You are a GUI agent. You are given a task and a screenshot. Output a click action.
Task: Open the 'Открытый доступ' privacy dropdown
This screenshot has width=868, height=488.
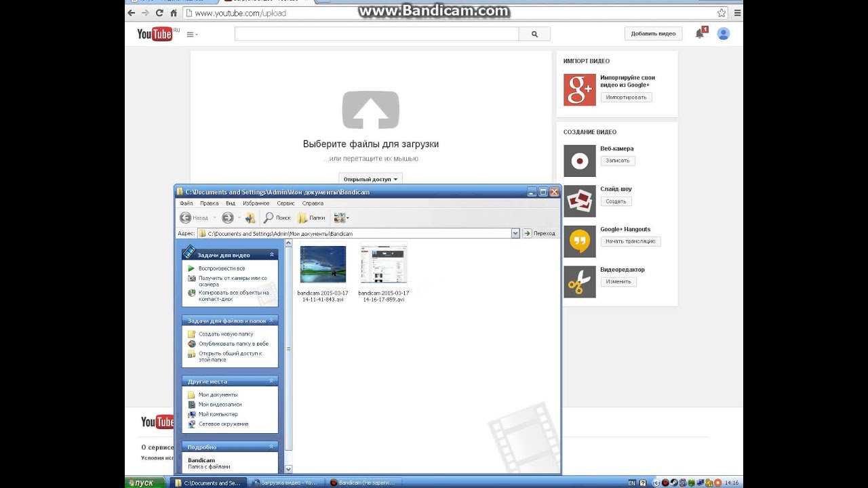click(370, 179)
